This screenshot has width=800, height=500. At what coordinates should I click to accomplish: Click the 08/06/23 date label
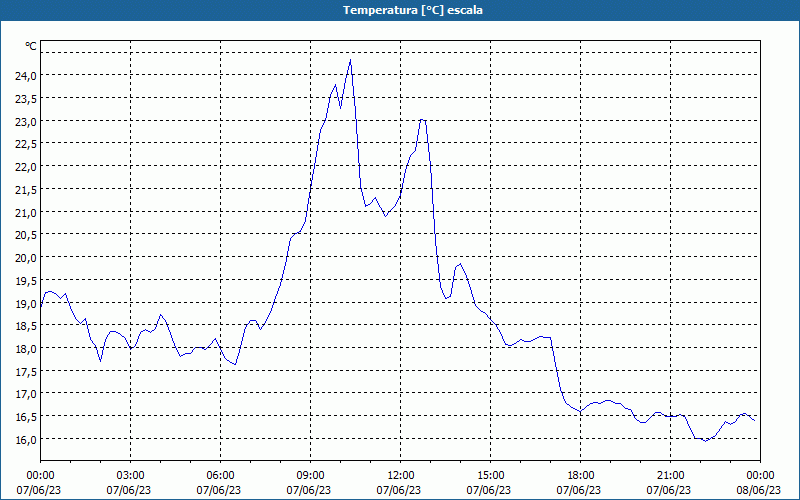[x=759, y=490]
